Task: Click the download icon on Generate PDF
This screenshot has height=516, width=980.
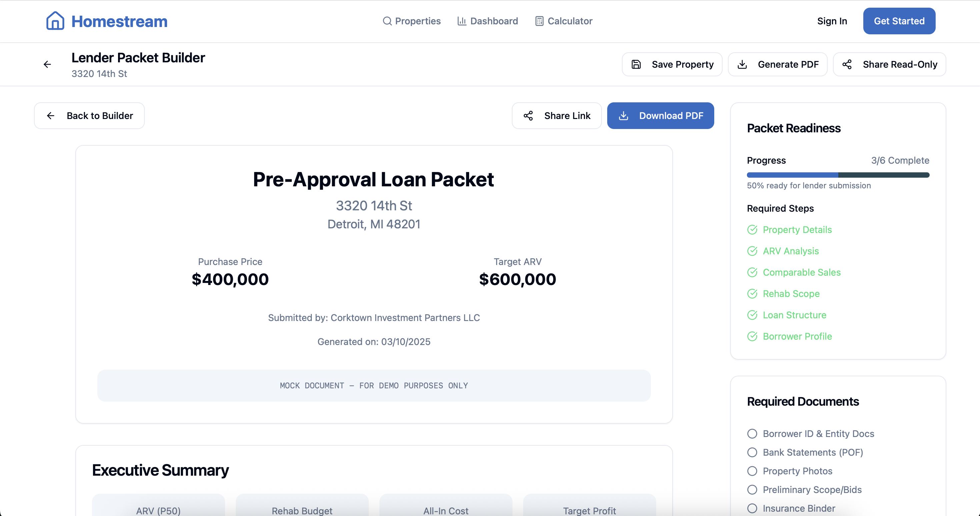Action: tap(742, 64)
